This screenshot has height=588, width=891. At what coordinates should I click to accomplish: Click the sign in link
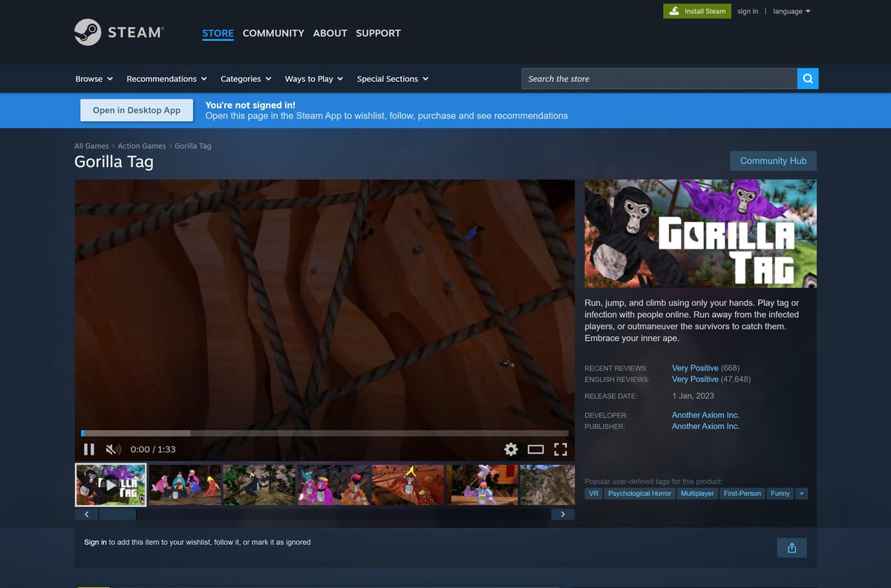tap(748, 11)
